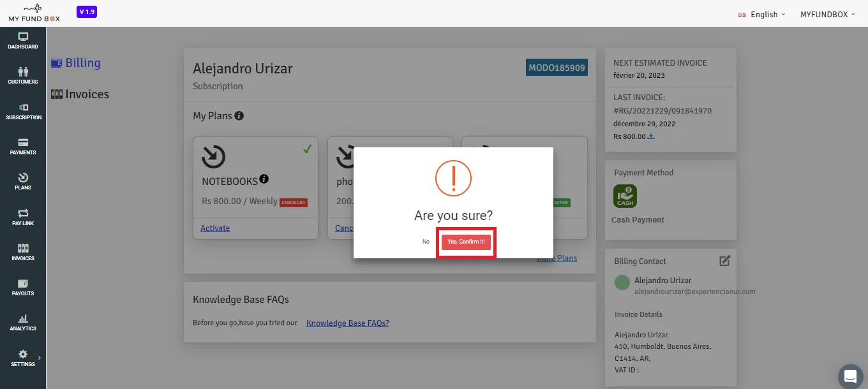Screen dimensions: 868x389
Task: Click the green avatar beside Alejandro Urizar
Action: (622, 283)
